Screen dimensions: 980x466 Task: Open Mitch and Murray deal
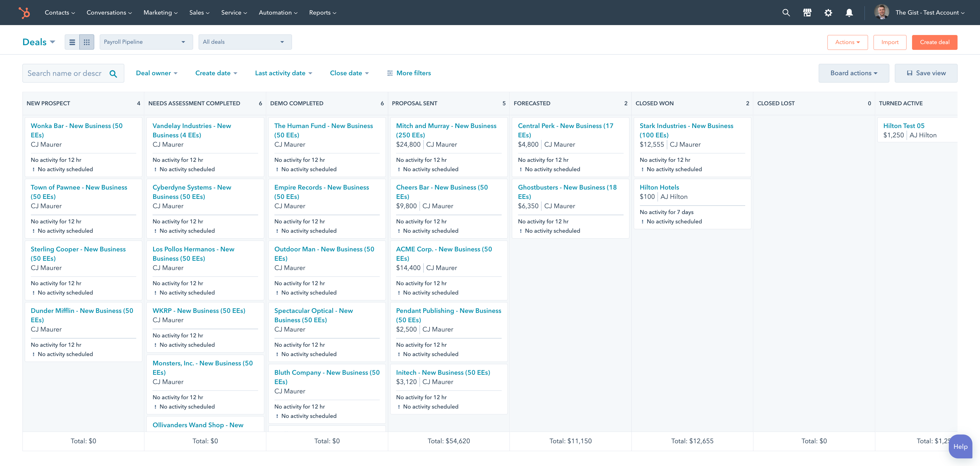coord(446,130)
